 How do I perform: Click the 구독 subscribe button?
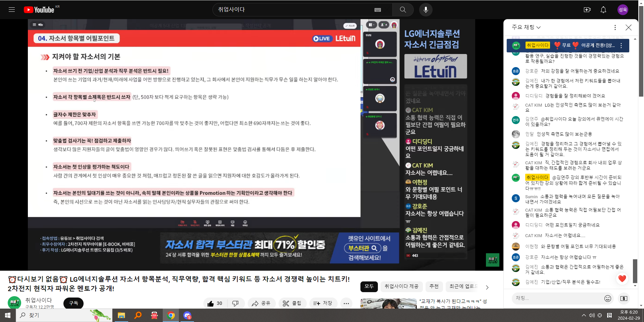tap(73, 303)
